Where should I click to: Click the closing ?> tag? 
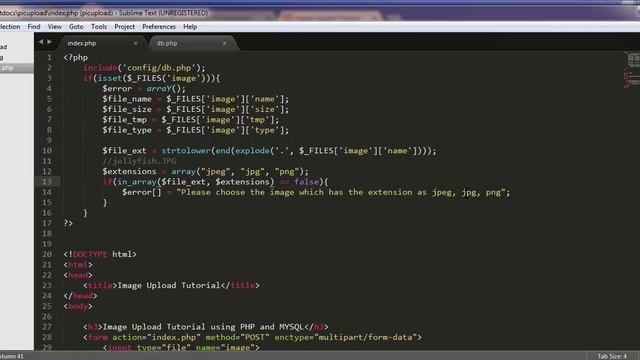tap(68, 223)
